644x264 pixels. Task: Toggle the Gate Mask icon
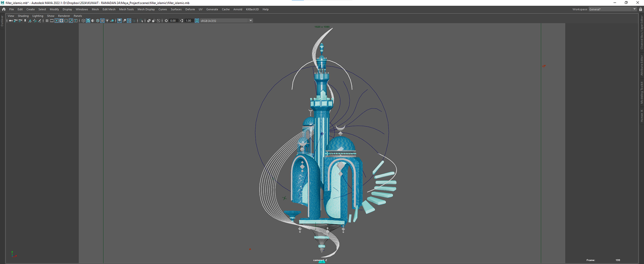(x=61, y=21)
